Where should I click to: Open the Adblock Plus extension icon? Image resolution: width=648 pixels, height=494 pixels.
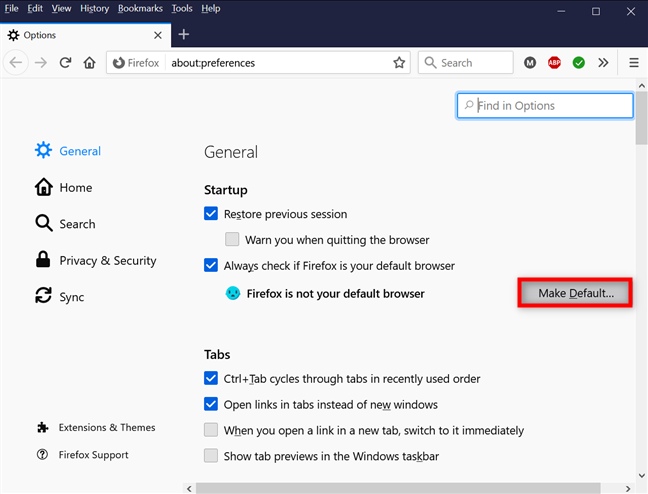554,62
